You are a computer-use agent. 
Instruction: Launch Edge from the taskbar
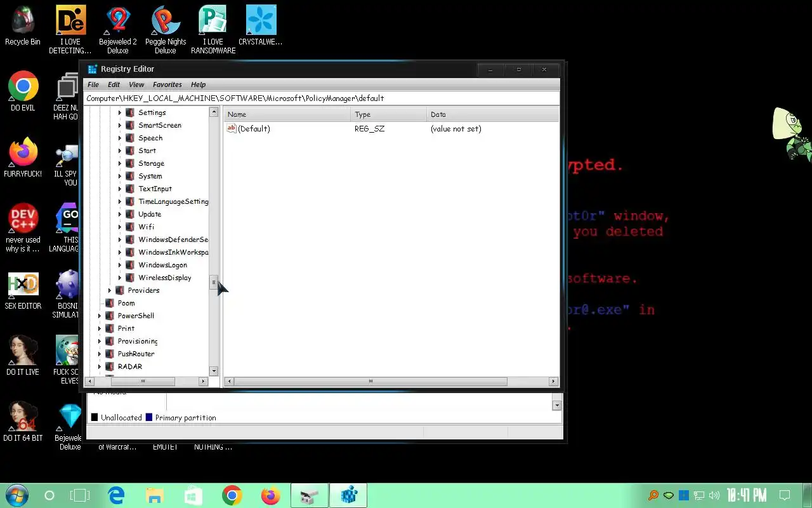[116, 495]
